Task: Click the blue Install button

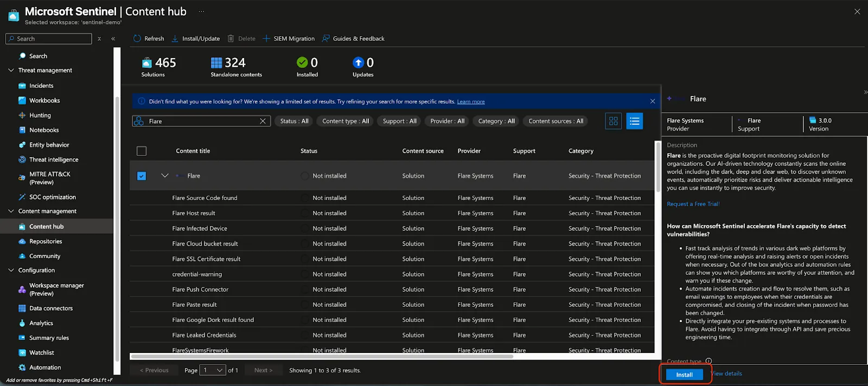Action: pos(685,375)
